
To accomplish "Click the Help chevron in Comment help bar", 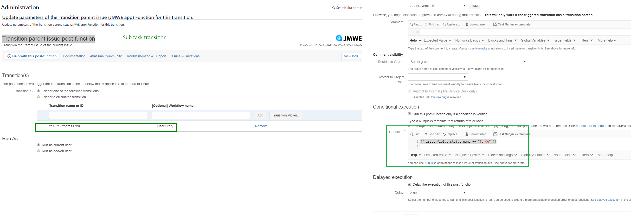I will click(x=420, y=40).
